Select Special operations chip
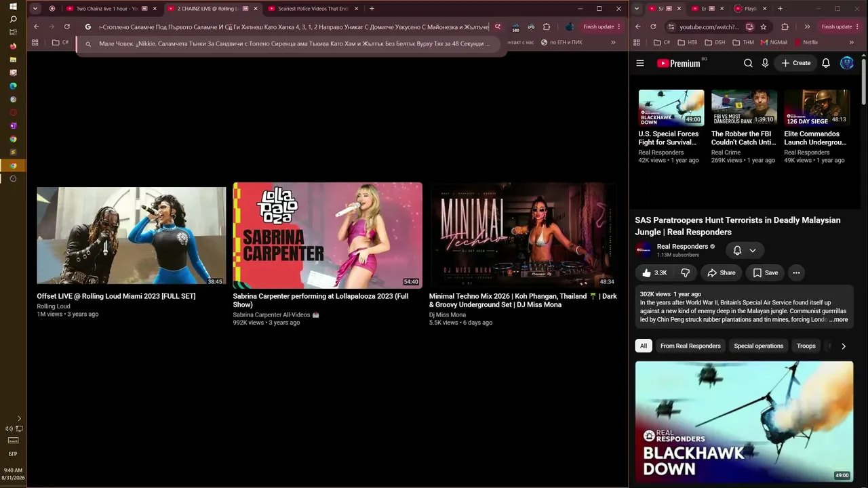This screenshot has height=488, width=868. click(x=758, y=346)
